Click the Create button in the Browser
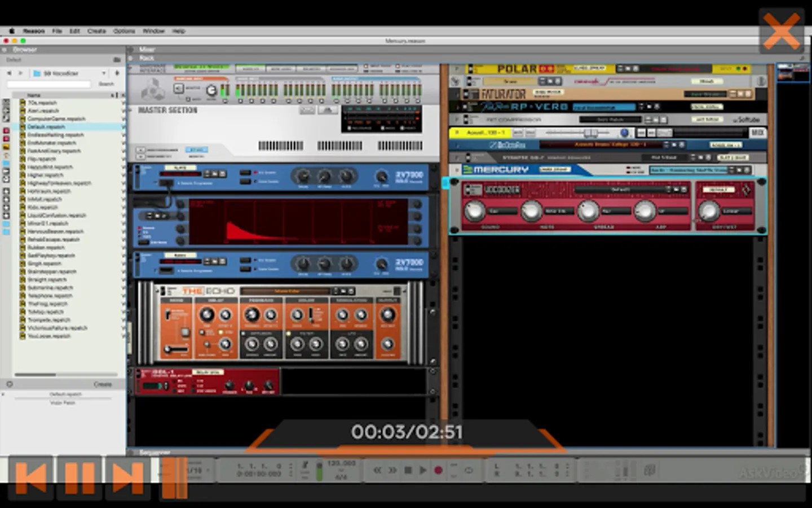 point(103,384)
